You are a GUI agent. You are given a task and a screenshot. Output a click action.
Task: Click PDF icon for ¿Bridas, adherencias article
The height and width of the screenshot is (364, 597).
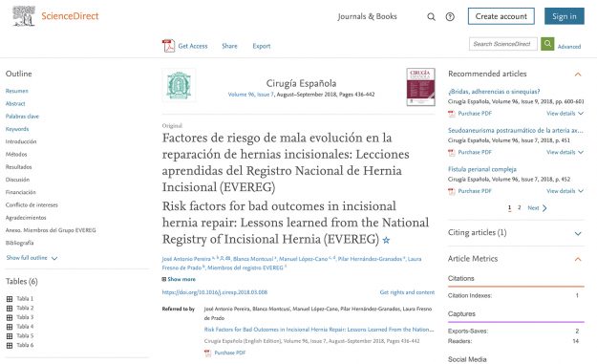pyautogui.click(x=452, y=114)
